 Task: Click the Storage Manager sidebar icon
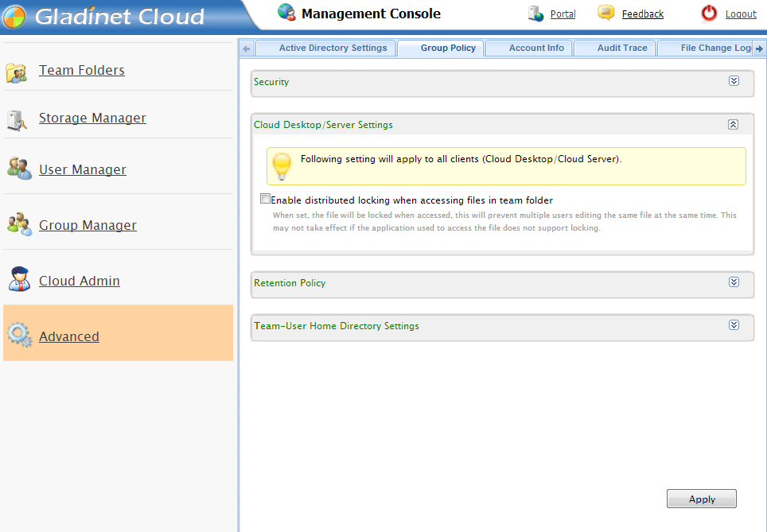tap(16, 120)
